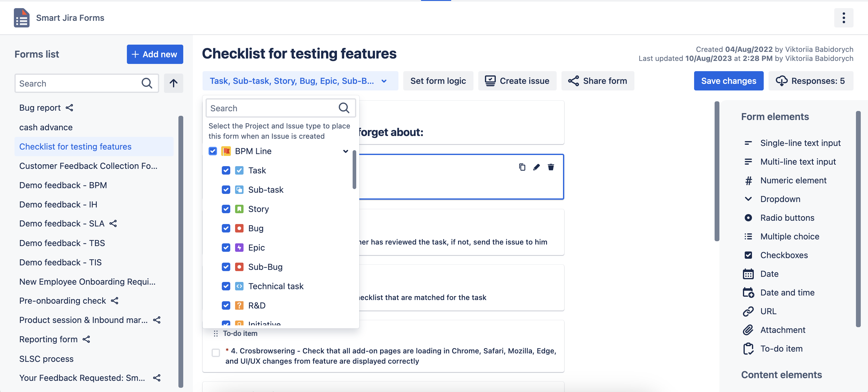Open the SLSC process form
Image resolution: width=868 pixels, height=392 pixels.
(46, 359)
